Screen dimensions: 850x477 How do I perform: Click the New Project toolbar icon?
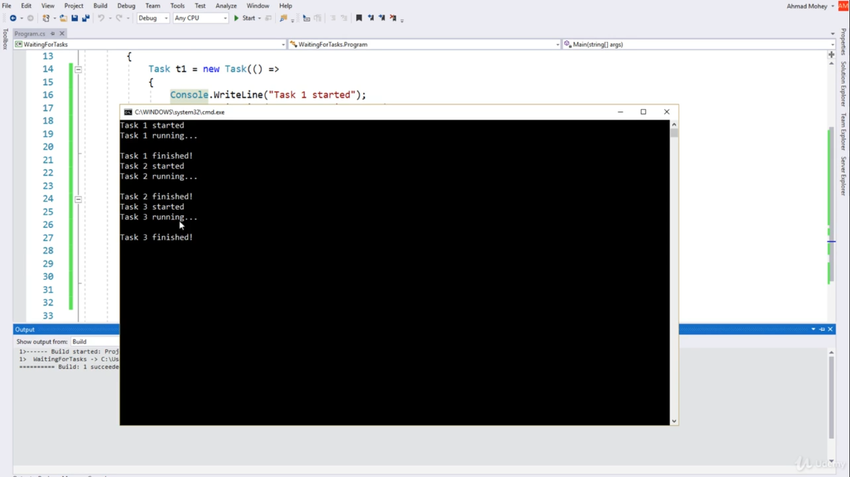pyautogui.click(x=46, y=18)
